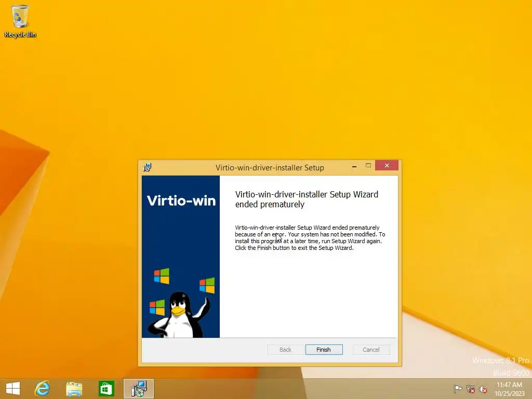The height and width of the screenshot is (399, 532).
Task: Open the network status tray icon
Action: 471,389
